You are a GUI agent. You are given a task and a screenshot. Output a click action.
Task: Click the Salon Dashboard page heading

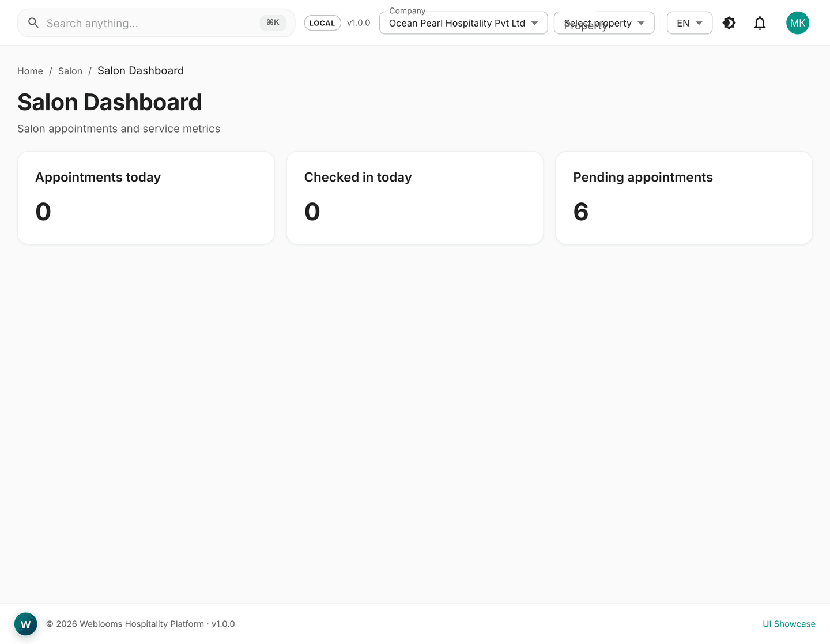[x=110, y=102]
